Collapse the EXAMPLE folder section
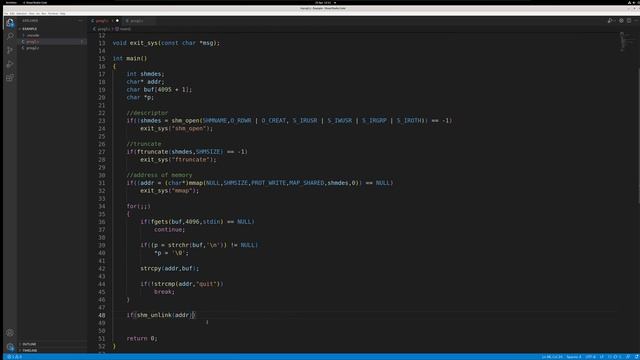Screen dimensions: 640x360 point(29,29)
